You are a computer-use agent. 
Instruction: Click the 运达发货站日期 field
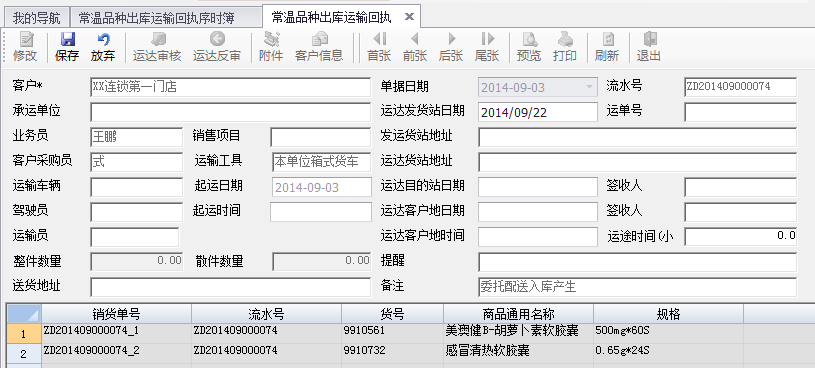538,112
